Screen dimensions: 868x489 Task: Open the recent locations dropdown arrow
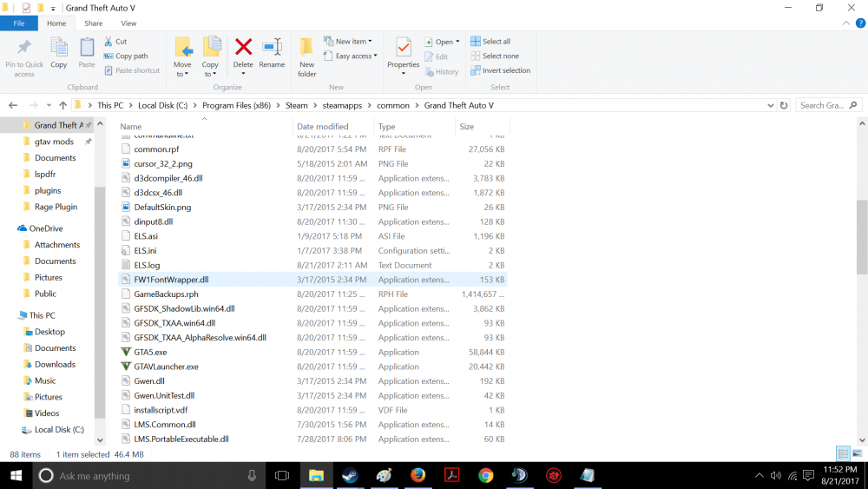49,105
